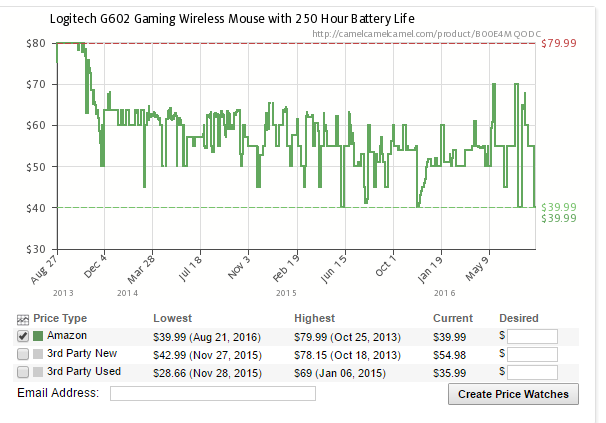Click the $79.99 highest price label on chart

click(x=557, y=43)
